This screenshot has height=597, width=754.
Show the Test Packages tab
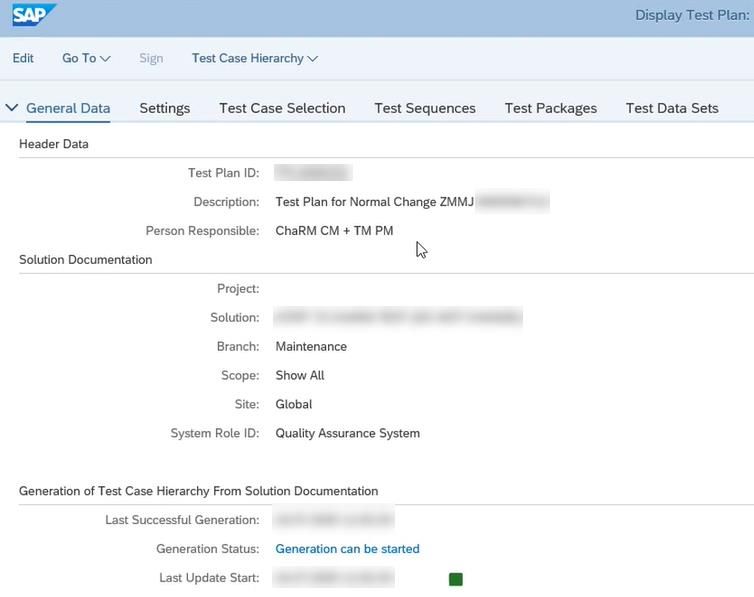[550, 108]
